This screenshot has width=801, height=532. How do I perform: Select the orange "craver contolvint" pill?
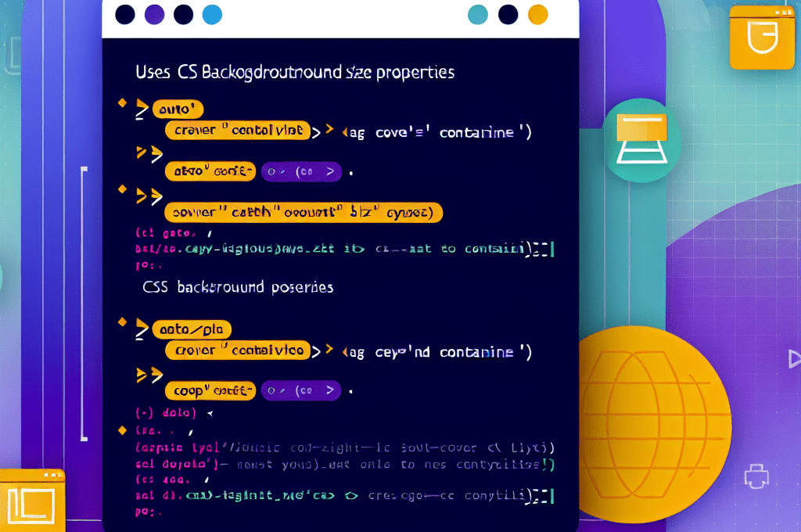point(238,131)
